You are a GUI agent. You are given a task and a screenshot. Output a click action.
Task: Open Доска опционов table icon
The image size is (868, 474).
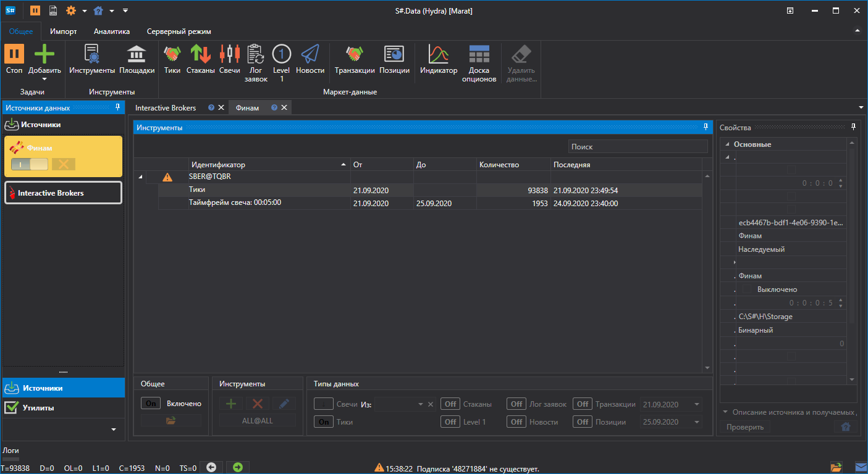[x=479, y=54]
